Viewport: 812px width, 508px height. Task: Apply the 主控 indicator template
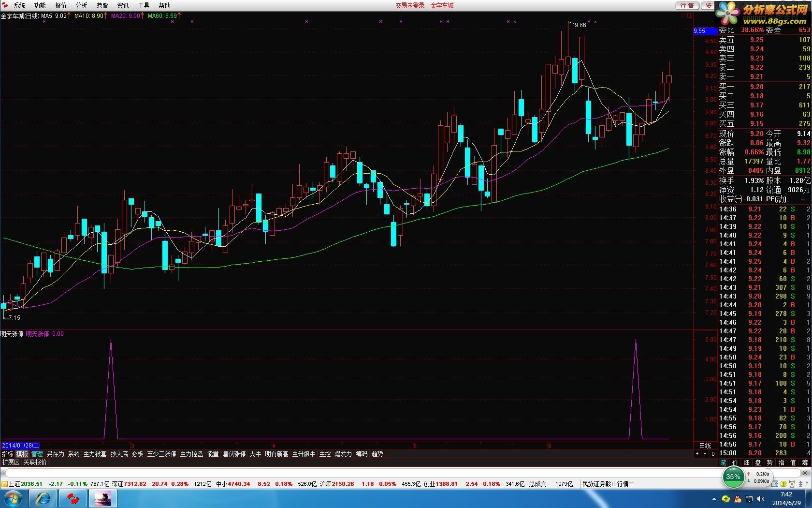point(325,454)
